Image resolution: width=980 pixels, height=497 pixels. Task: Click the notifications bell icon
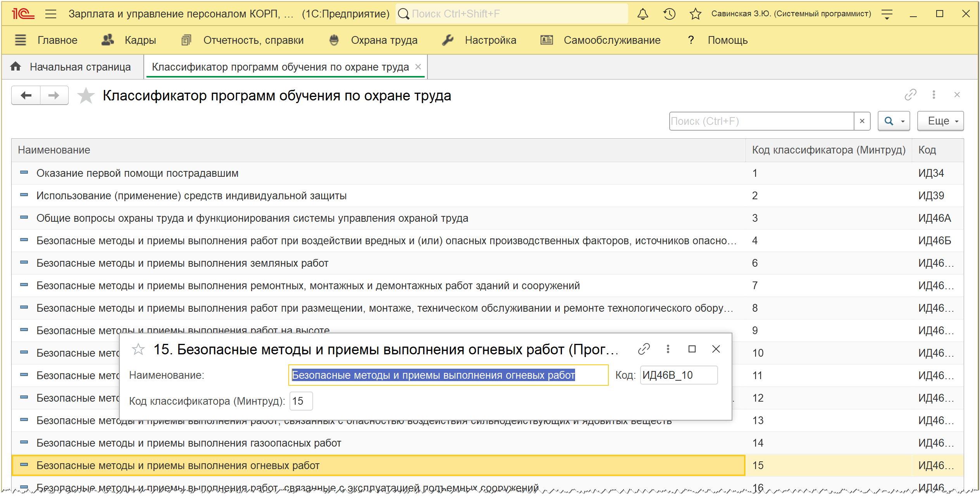coord(642,14)
